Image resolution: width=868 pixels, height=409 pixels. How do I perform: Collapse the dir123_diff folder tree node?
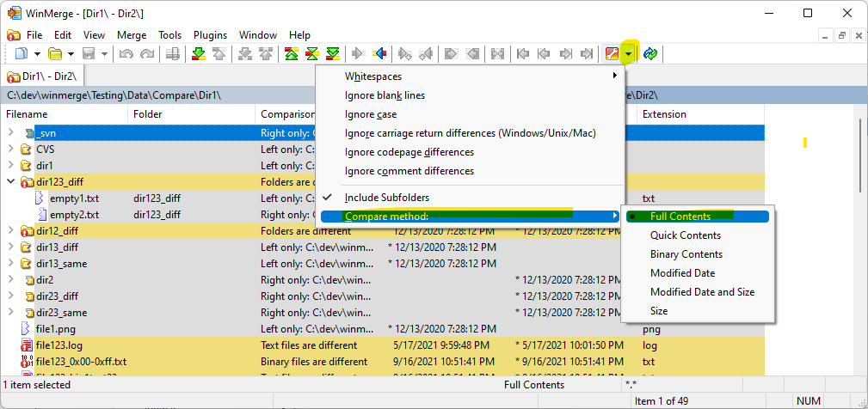tap(10, 181)
